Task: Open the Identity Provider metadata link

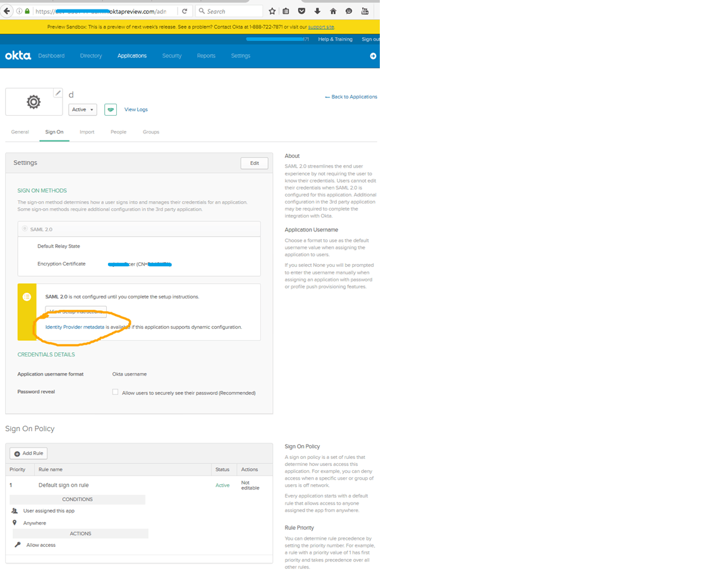Action: [75, 327]
